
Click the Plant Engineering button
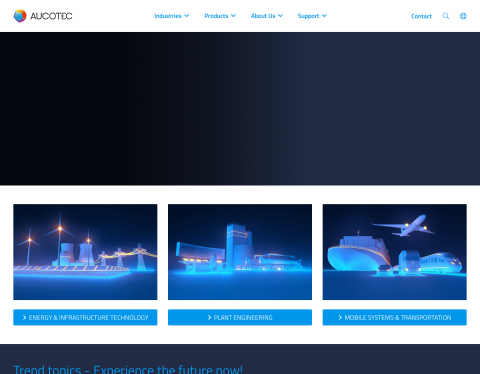click(x=240, y=317)
